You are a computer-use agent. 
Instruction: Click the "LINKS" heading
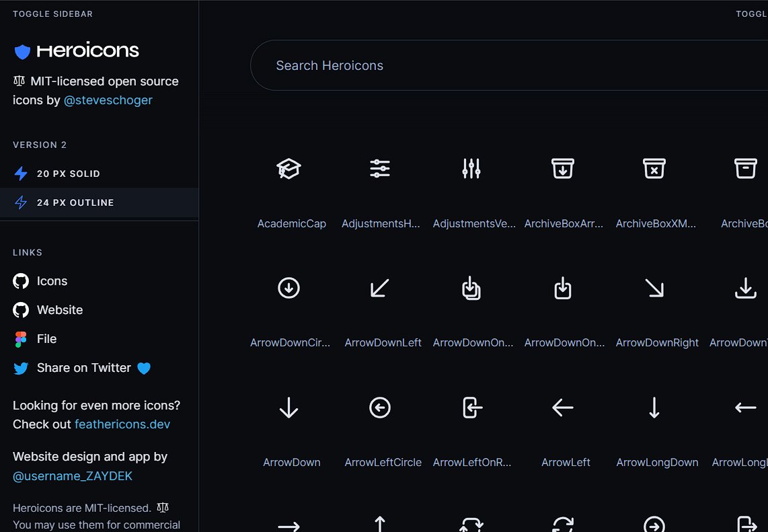point(28,253)
